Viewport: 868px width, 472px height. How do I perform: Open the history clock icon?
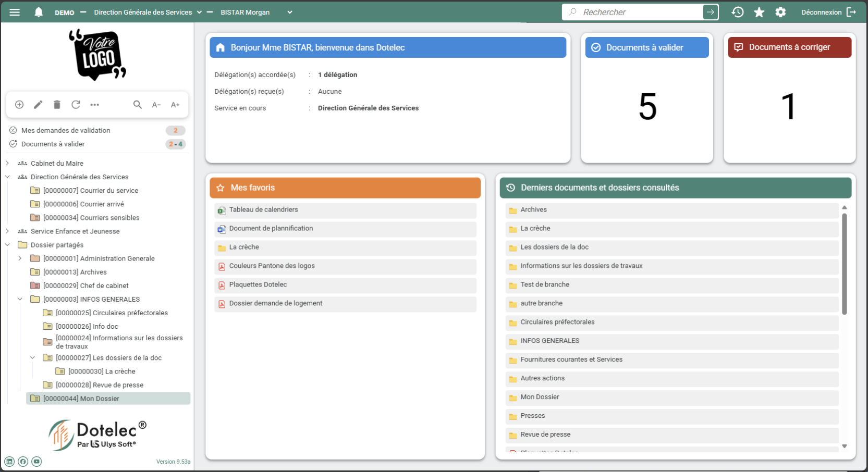(x=737, y=12)
